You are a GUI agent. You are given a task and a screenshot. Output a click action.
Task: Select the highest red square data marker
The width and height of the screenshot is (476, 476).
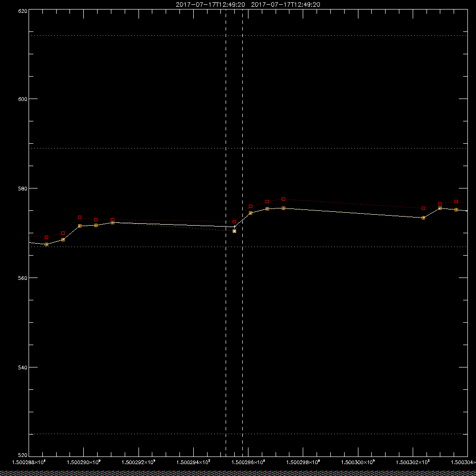284,199
